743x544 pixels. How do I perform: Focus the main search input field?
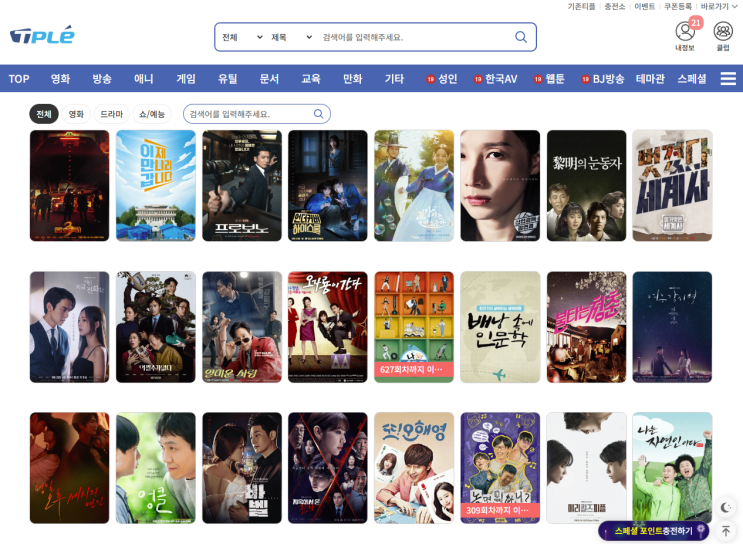click(415, 37)
